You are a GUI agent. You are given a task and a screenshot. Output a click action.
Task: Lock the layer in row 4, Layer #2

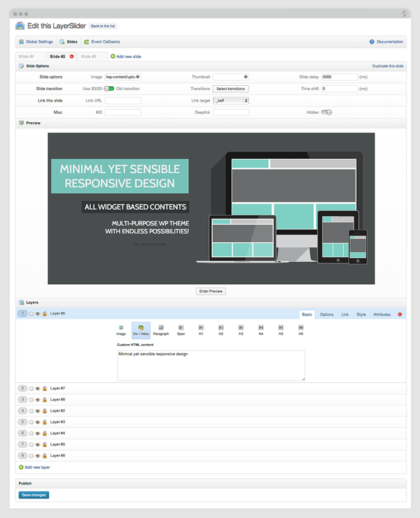(x=45, y=411)
